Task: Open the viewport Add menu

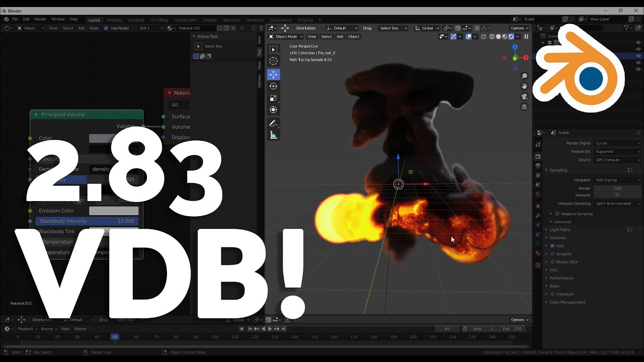Action: tap(340, 36)
